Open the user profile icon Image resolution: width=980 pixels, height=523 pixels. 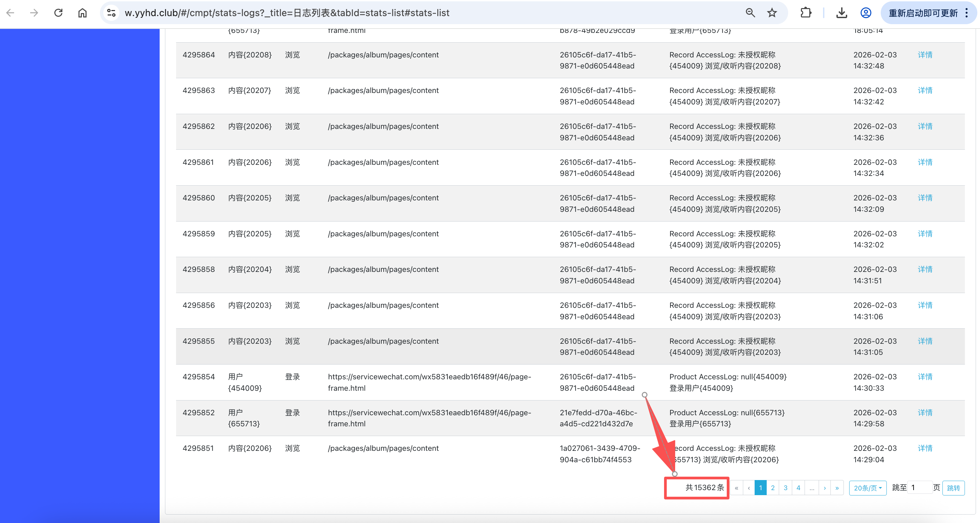pos(866,13)
